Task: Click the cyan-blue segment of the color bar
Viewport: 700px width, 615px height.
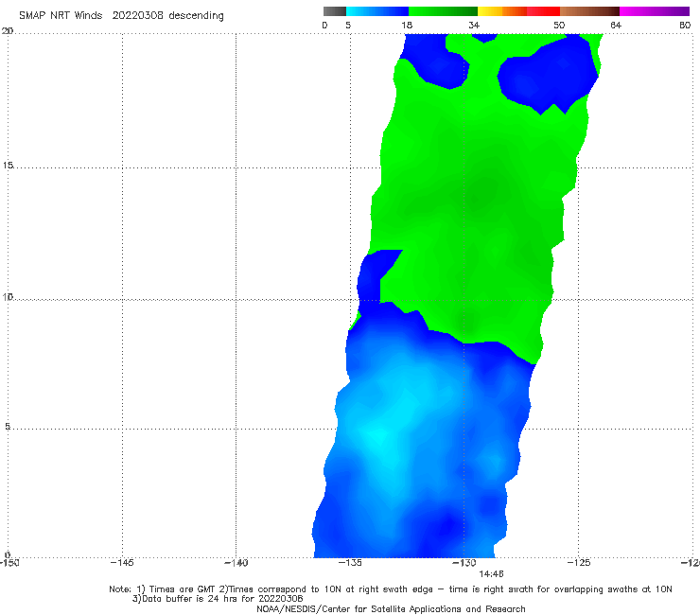Action: (x=377, y=11)
